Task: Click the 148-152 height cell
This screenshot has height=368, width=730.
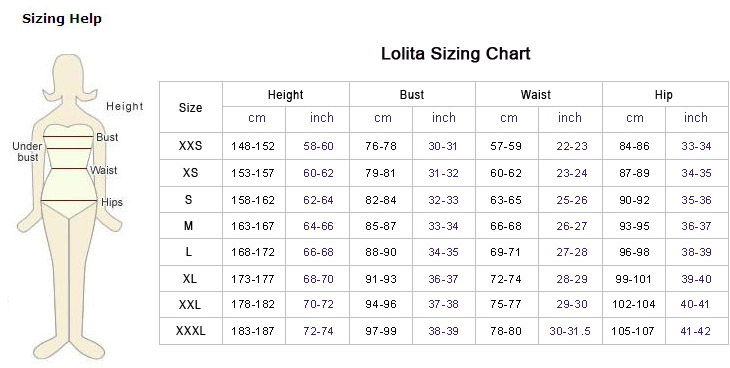Action: (x=253, y=146)
